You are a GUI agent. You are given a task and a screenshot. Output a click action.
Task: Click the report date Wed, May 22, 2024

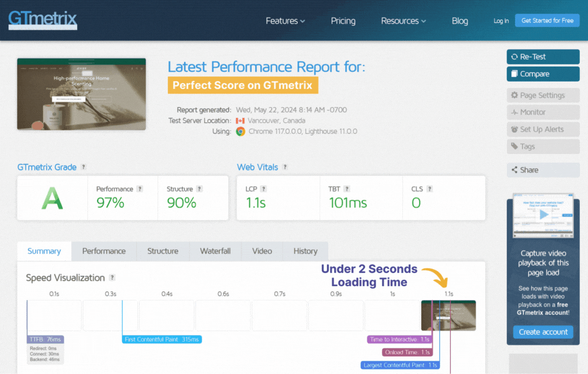(x=291, y=110)
